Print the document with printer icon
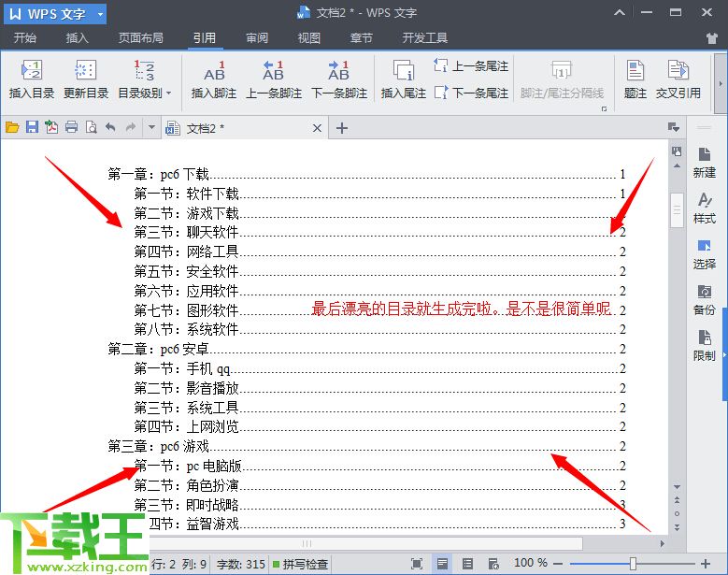Viewport: 728px width, 575px height. pos(72,127)
